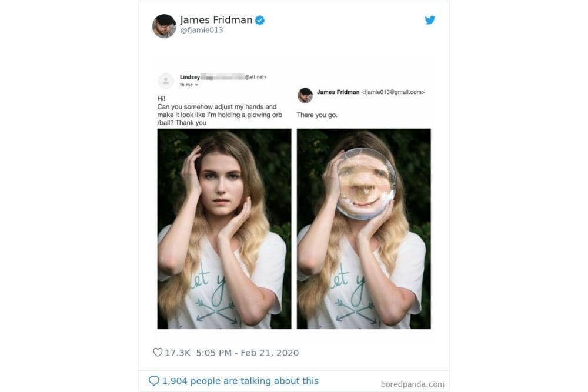Click the @fjamie013 handle

coord(202,30)
